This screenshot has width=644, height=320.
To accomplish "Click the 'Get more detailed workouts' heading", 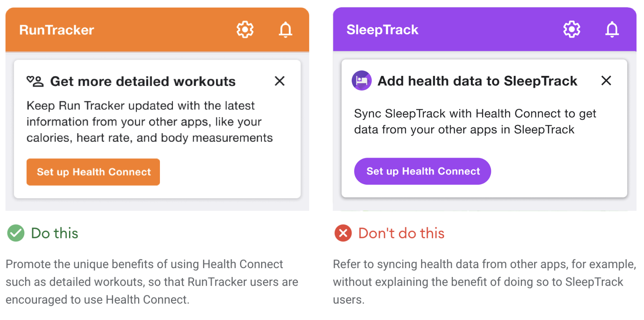I will coord(143,81).
